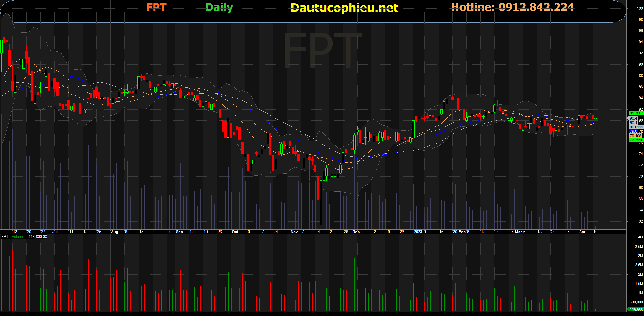The height and width of the screenshot is (316, 644).
Task: Click the green 118,800 volume tag
Action: [636, 309]
